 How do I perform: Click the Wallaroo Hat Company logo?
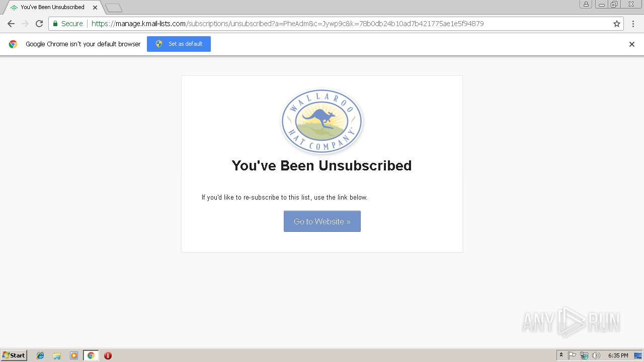[322, 121]
